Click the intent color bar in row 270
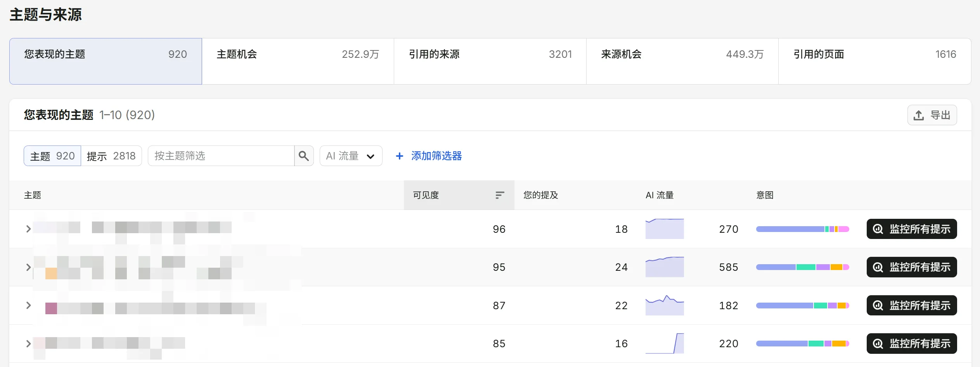Image resolution: width=980 pixels, height=367 pixels. (x=803, y=229)
